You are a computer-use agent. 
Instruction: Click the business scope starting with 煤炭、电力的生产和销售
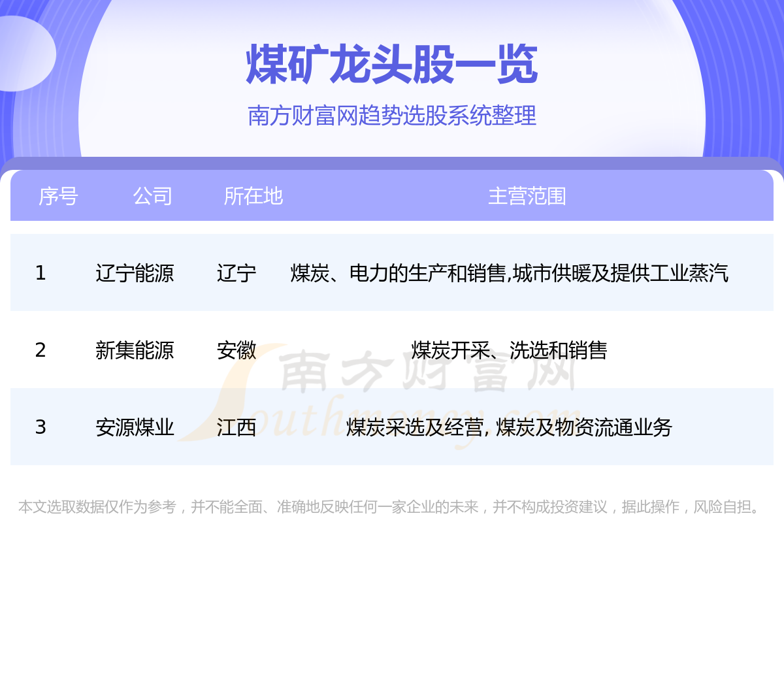tap(510, 273)
